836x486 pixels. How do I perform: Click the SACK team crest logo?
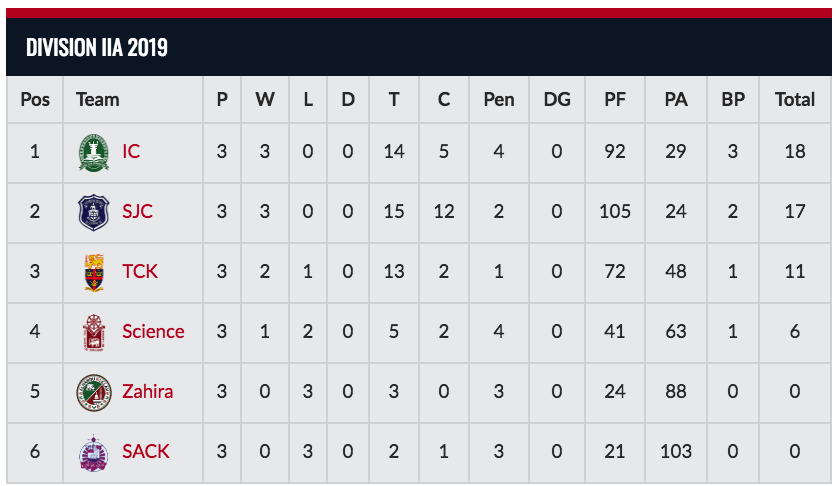click(94, 452)
